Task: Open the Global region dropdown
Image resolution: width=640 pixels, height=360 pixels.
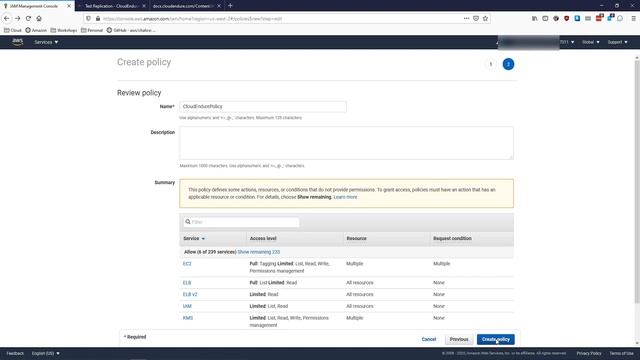Action: tap(591, 42)
